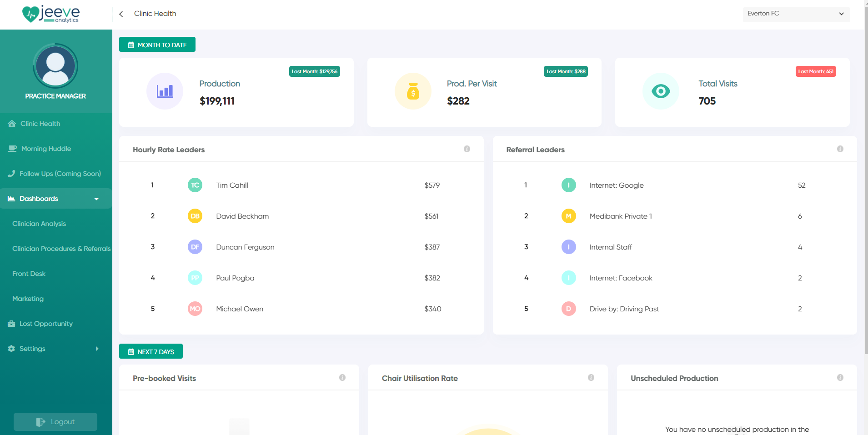Open the Everton FC clinic dropdown
Viewport: 868px width, 435px height.
[796, 14]
